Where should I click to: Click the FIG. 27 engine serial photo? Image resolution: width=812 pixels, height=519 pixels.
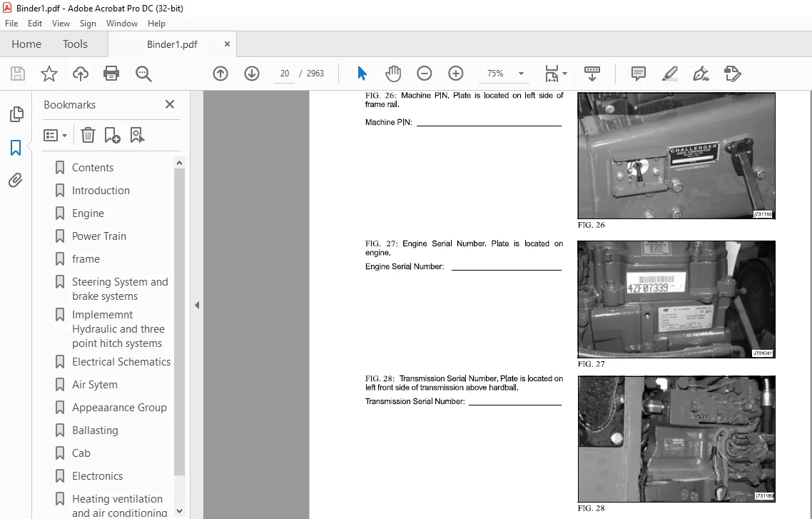(x=676, y=299)
